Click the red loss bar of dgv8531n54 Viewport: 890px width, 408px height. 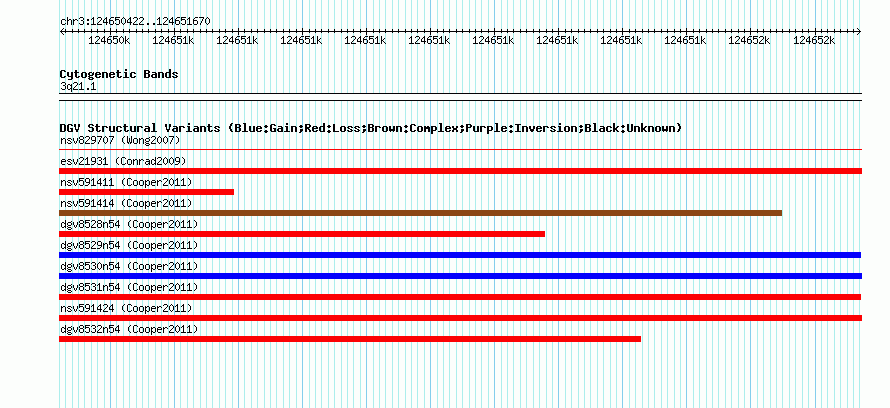coord(460,297)
